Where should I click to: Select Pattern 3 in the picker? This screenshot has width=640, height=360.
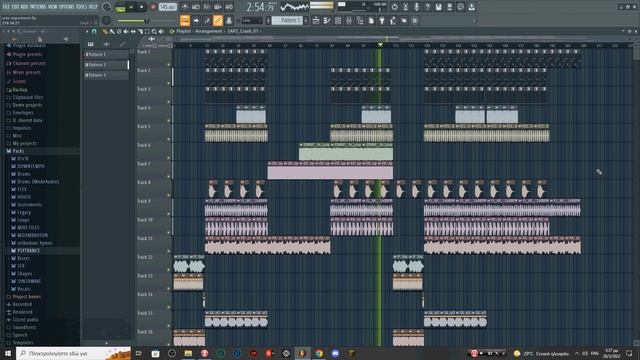click(106, 75)
